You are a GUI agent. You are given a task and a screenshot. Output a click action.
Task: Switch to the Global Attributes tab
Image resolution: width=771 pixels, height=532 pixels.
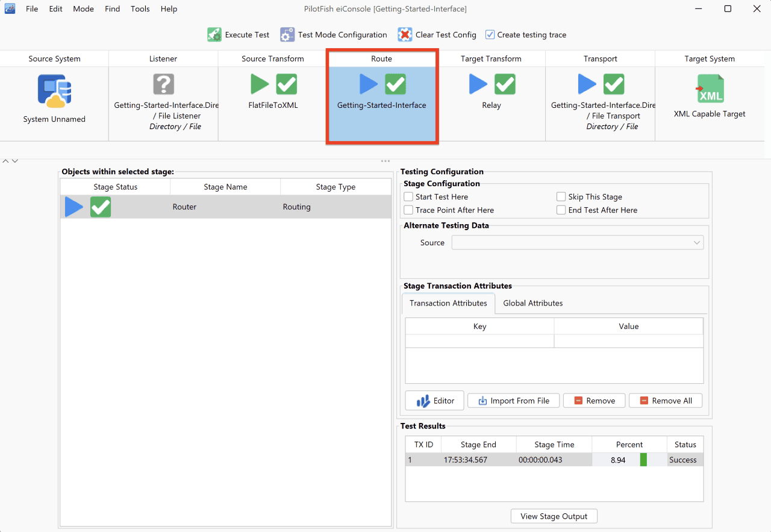(x=533, y=303)
